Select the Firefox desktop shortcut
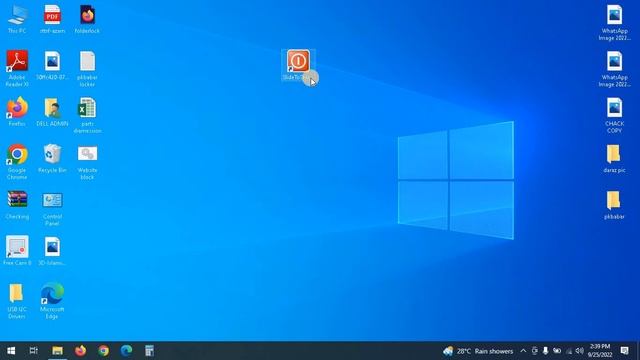 pyautogui.click(x=17, y=111)
